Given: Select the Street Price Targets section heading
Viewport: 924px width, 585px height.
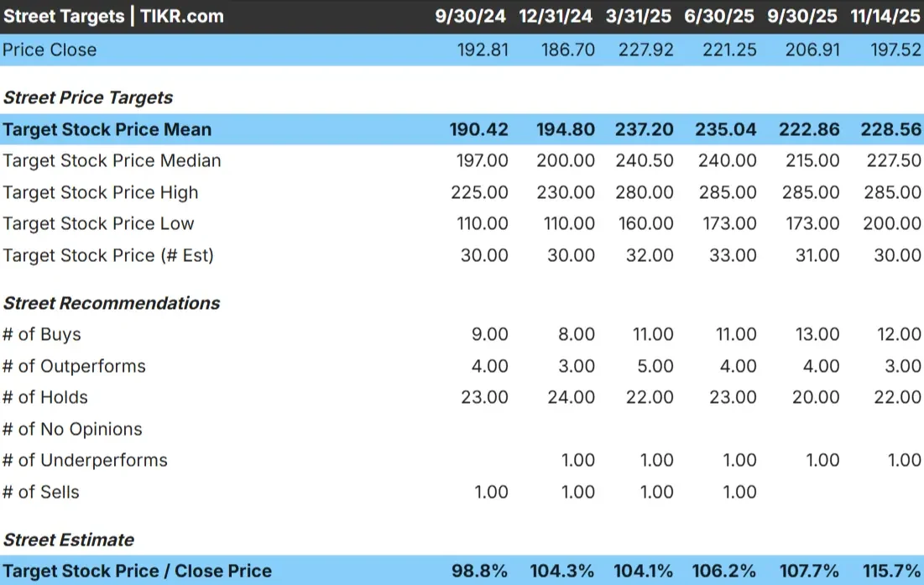Looking at the screenshot, I should (x=87, y=97).
